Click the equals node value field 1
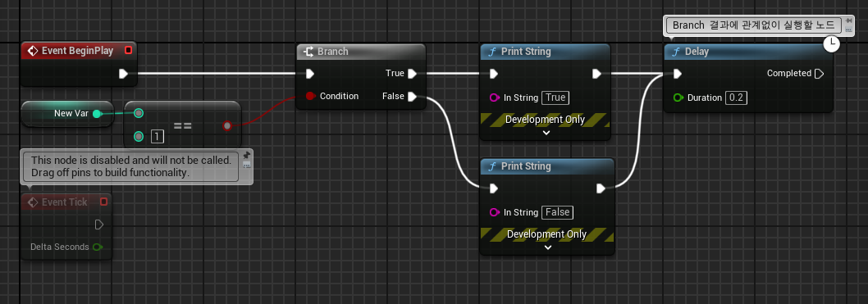This screenshot has height=304, width=868. (x=158, y=137)
